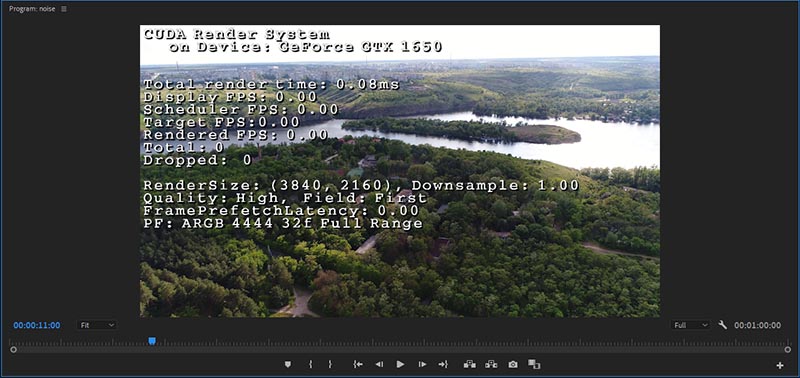Click the Extract button icon
800x378 pixels.
pyautogui.click(x=491, y=364)
